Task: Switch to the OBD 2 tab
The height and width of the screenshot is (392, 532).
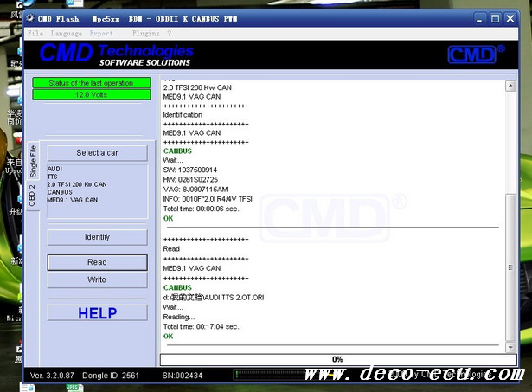Action: click(32, 196)
